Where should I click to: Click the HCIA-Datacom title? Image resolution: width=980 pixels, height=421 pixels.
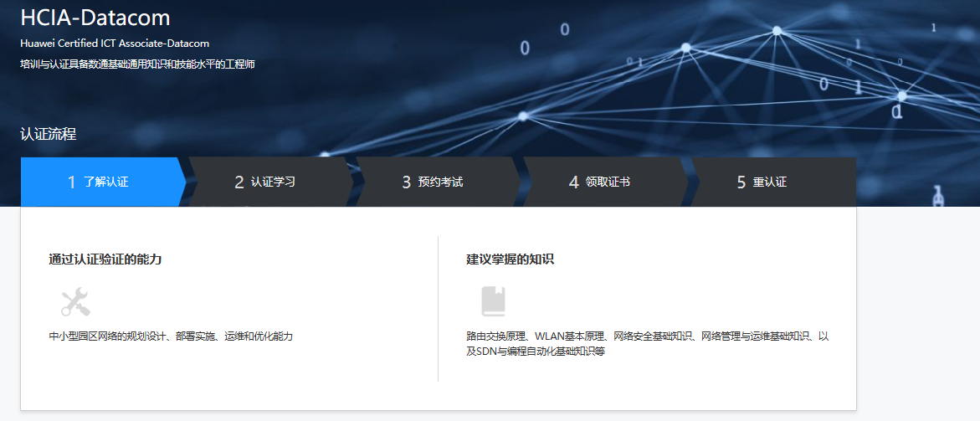point(95,18)
